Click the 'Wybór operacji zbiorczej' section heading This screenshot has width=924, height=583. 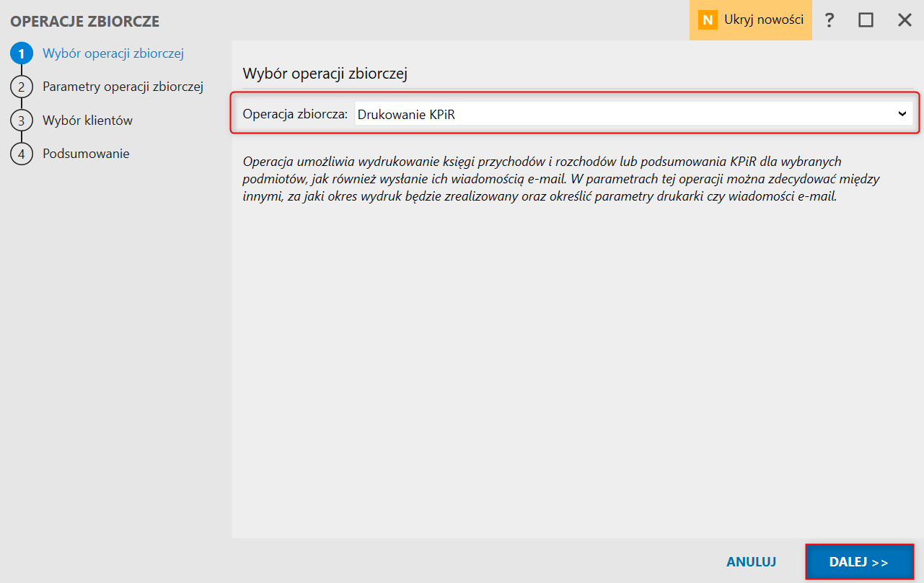325,73
